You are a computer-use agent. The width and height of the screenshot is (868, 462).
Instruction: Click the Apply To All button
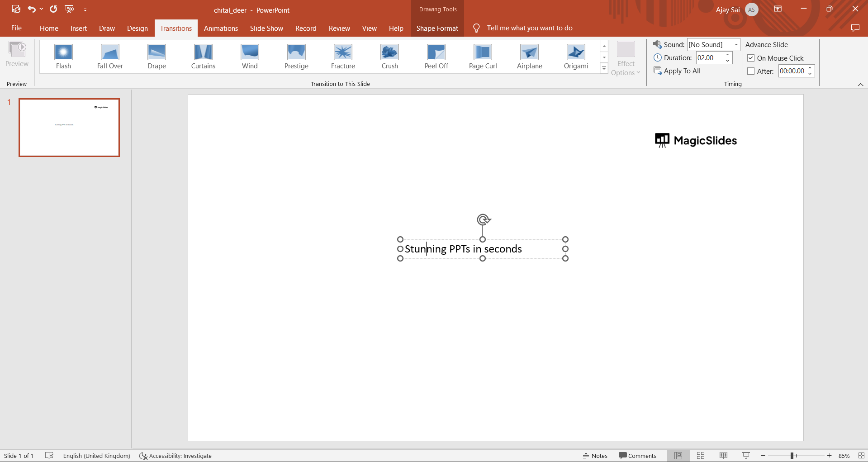coord(677,71)
